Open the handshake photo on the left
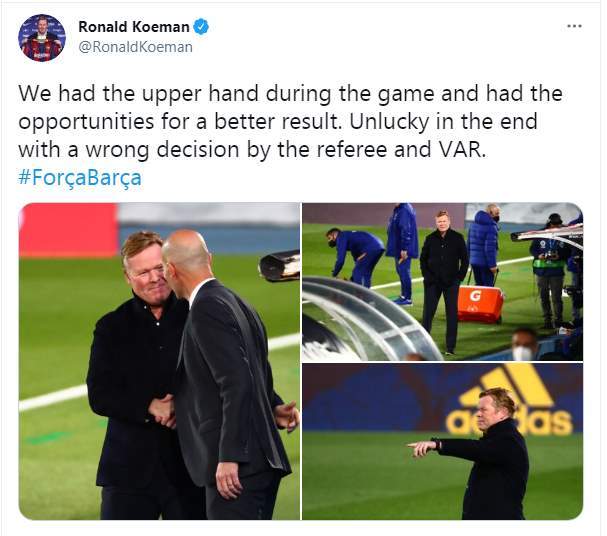607x536 pixels. tap(159, 361)
